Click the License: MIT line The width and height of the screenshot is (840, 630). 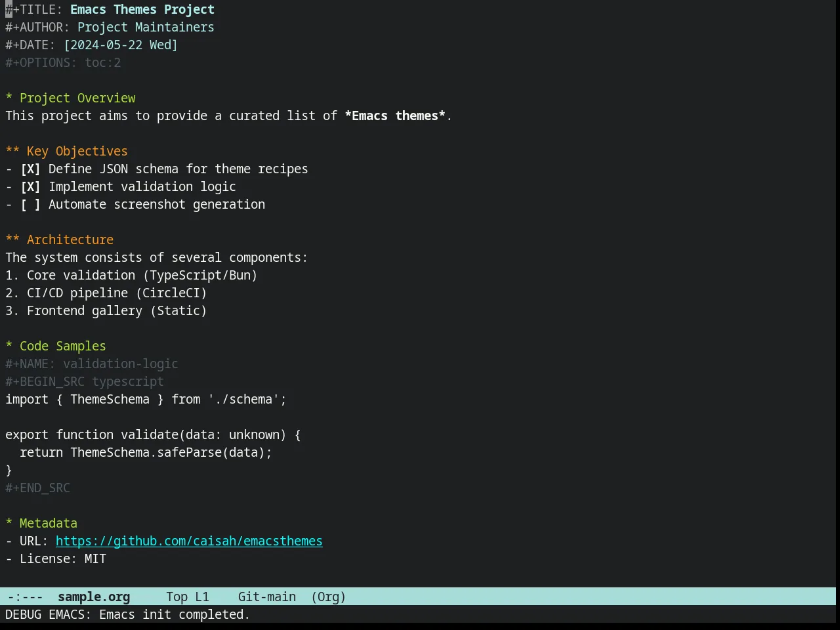tap(56, 559)
